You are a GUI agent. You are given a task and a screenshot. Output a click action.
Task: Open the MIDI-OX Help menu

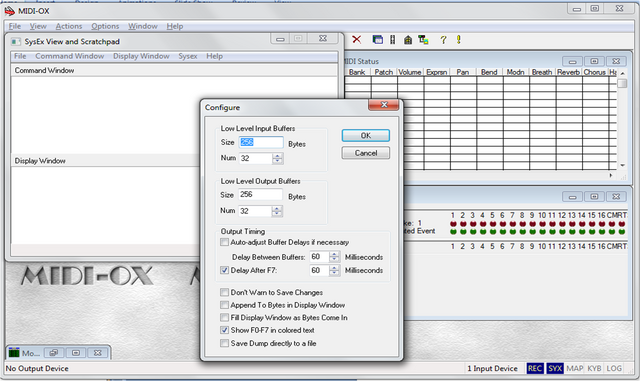(175, 26)
